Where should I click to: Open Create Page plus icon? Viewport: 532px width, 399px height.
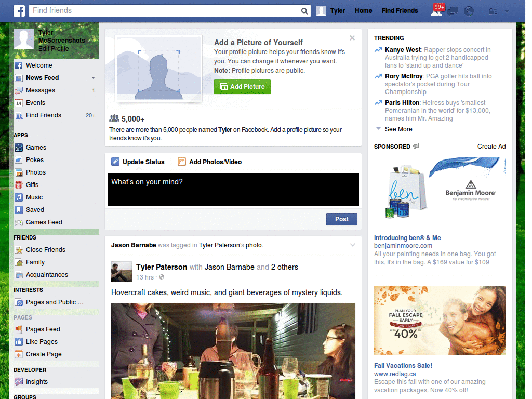[x=19, y=354]
